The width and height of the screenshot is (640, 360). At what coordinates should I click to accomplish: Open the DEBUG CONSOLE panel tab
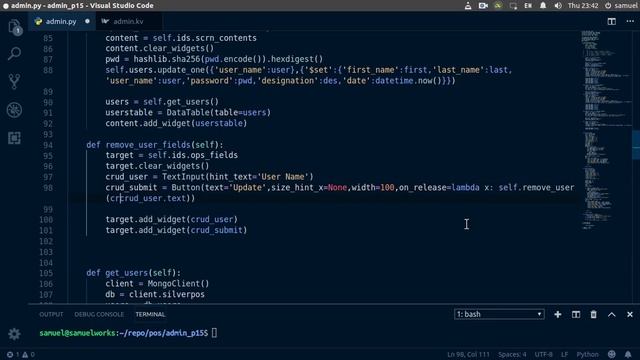coord(99,314)
